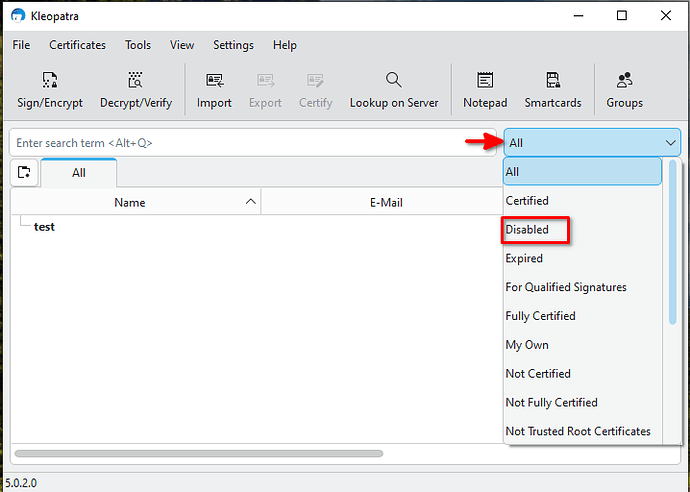Open the Smartcards manager
Screen dimensions: 690x492
553,90
